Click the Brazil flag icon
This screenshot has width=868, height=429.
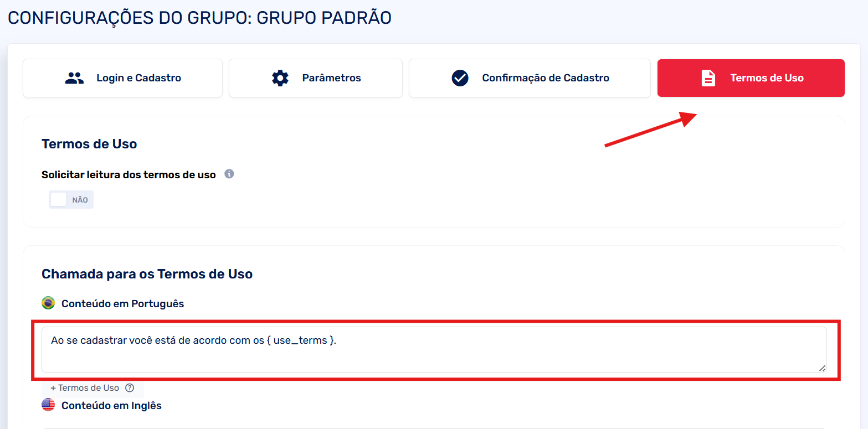tap(48, 303)
